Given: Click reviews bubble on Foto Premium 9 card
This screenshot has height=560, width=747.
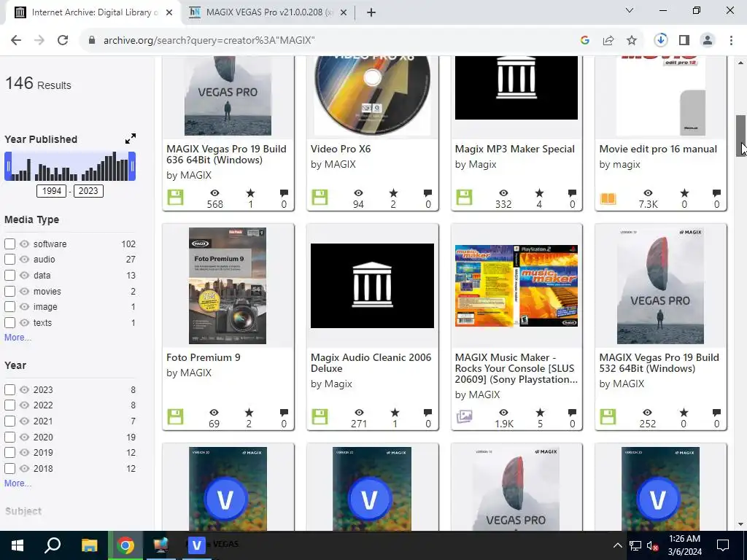Looking at the screenshot, I should point(284,413).
